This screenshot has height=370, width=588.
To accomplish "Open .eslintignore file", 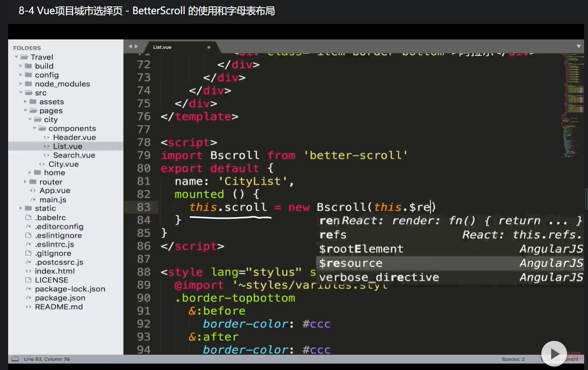I will (58, 236).
